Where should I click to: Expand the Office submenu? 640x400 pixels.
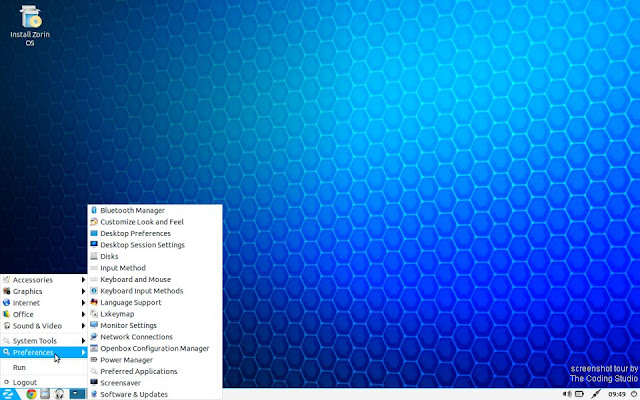click(44, 314)
